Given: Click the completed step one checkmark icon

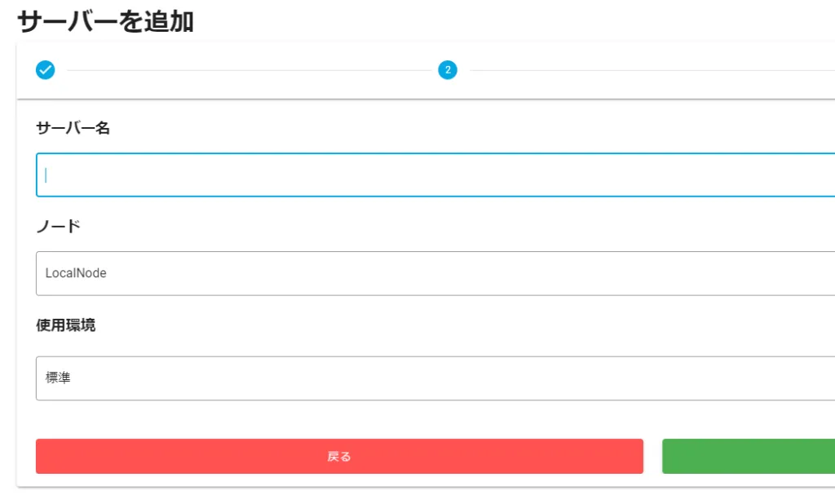Looking at the screenshot, I should [x=46, y=70].
